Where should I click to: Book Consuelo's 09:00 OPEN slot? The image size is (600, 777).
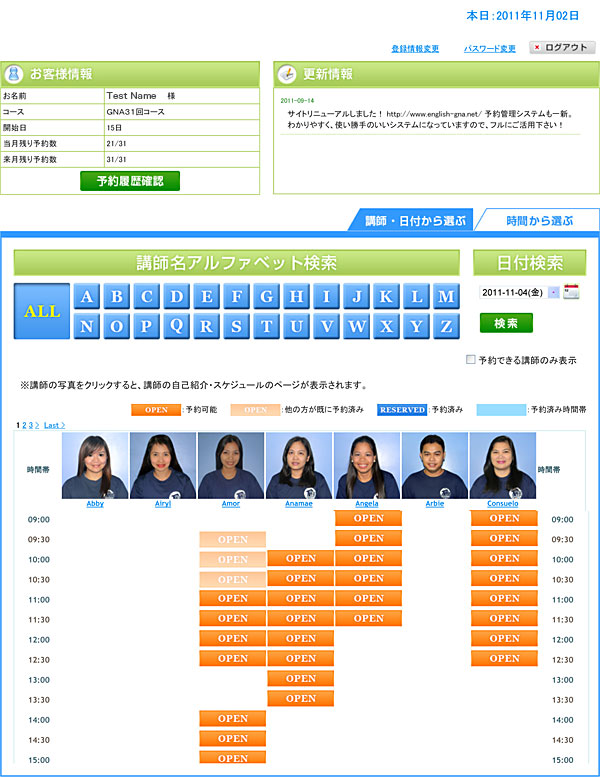tap(504, 518)
